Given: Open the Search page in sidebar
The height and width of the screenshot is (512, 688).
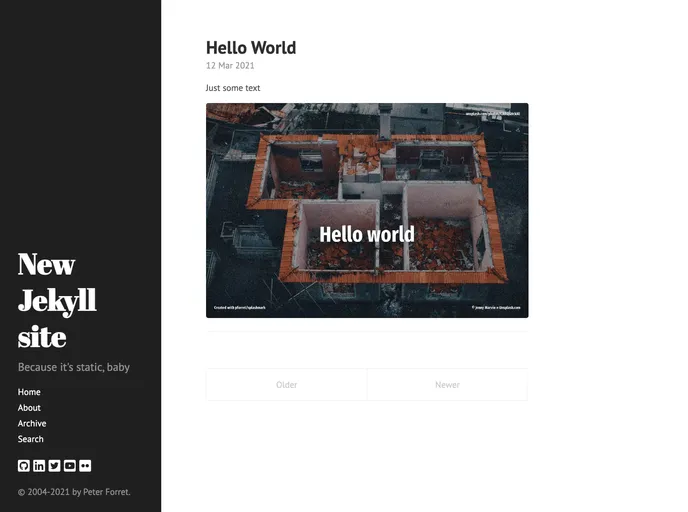Looking at the screenshot, I should pyautogui.click(x=31, y=439).
